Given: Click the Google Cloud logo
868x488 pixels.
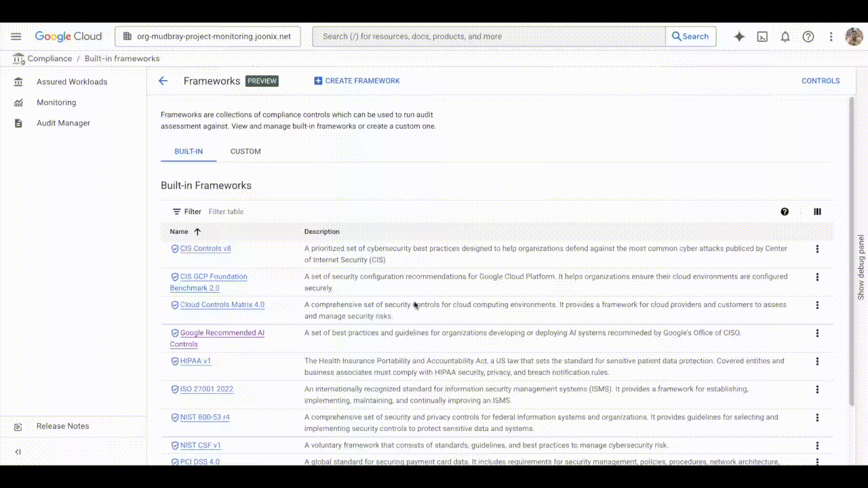Looking at the screenshot, I should tap(68, 37).
